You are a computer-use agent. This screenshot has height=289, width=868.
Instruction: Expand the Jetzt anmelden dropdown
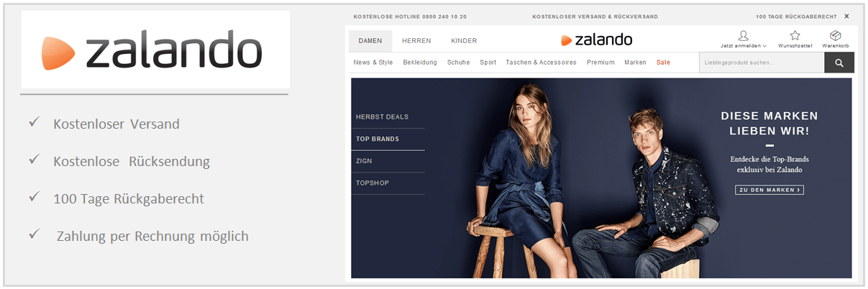coord(744,45)
